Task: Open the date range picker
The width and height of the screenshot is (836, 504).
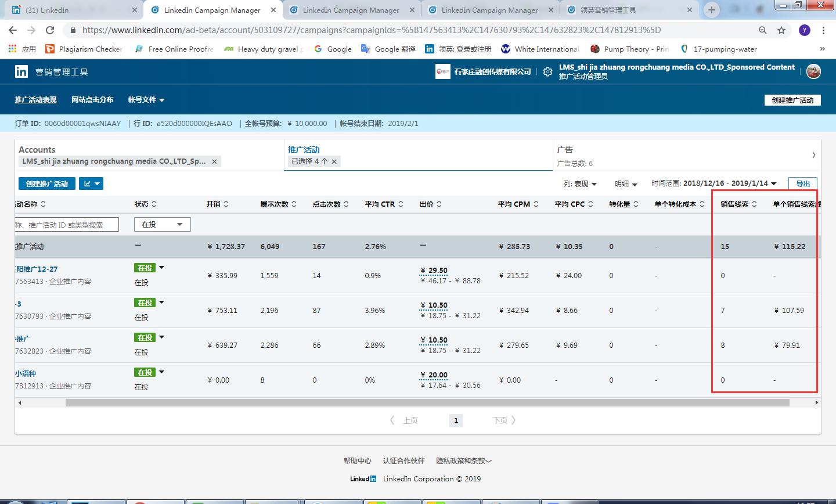Action: coord(730,183)
